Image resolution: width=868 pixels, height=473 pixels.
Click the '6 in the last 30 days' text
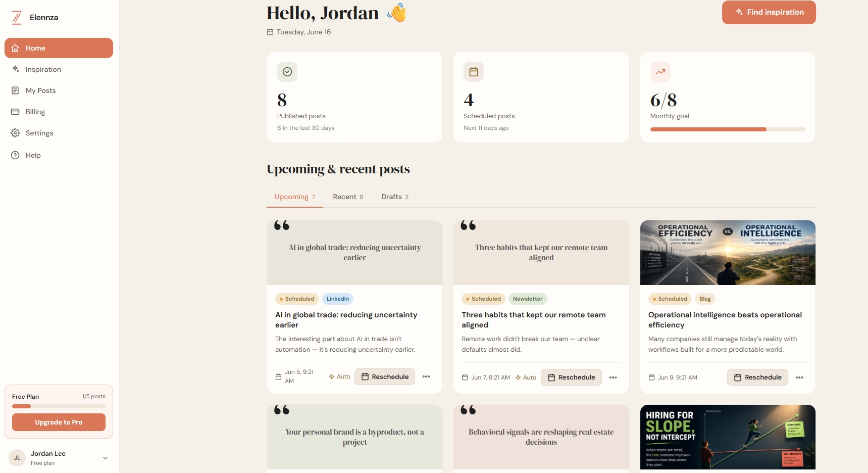pos(305,128)
